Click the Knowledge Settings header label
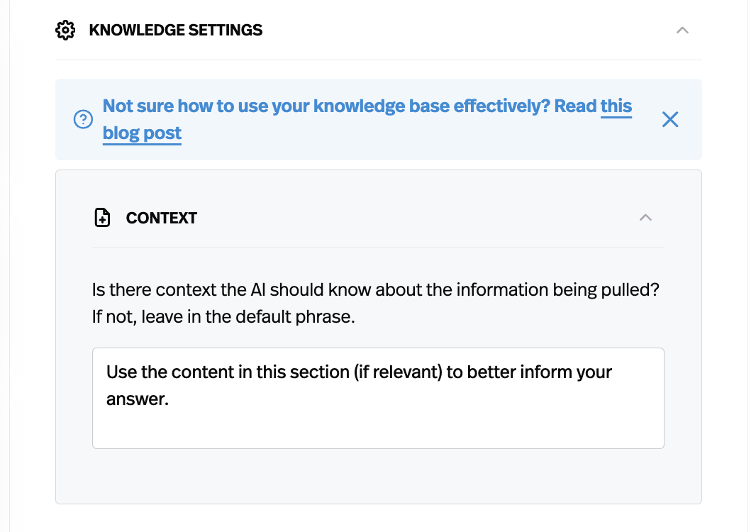756x532 pixels. tap(175, 30)
